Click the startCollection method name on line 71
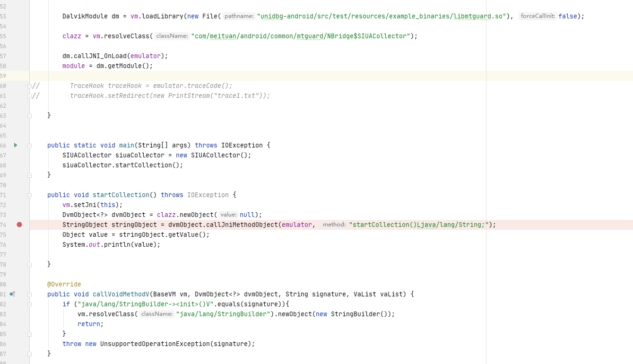The width and height of the screenshot is (633, 364). coord(121,195)
